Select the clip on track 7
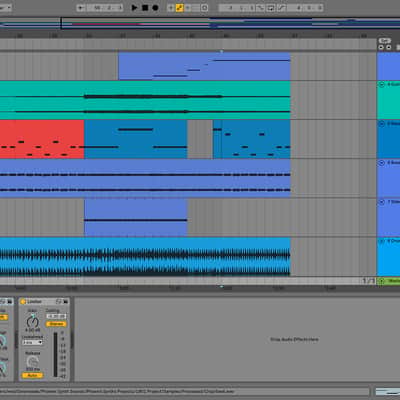 [x=136, y=217]
